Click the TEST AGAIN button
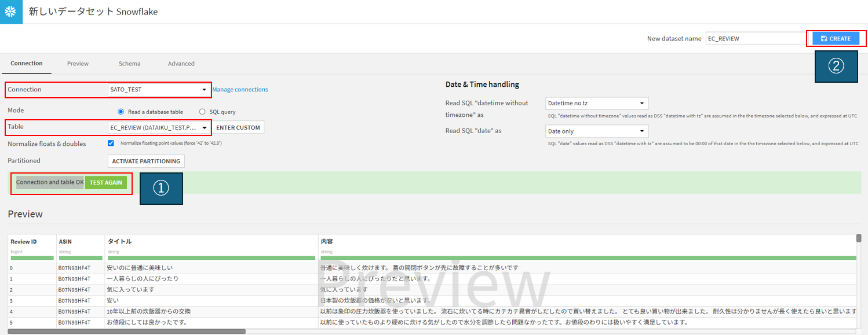 coord(106,182)
